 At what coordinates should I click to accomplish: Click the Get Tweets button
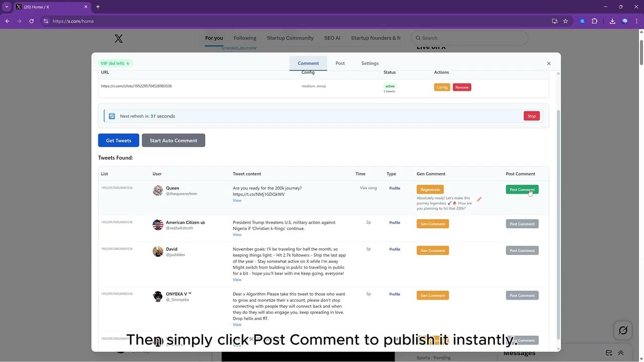[119, 140]
